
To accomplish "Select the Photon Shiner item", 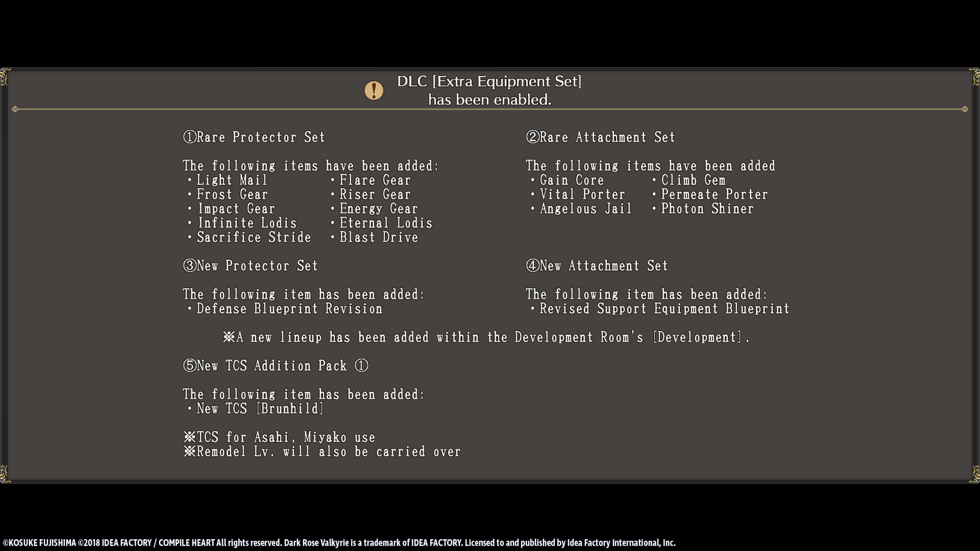I will pos(706,209).
